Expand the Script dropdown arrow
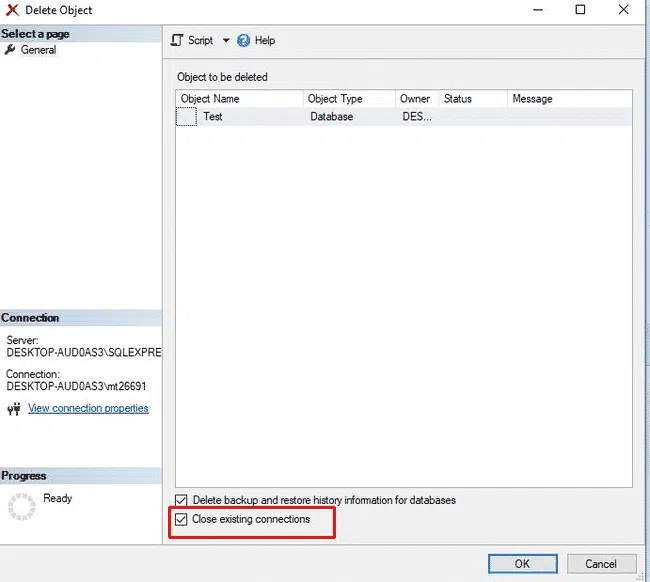 (x=226, y=41)
